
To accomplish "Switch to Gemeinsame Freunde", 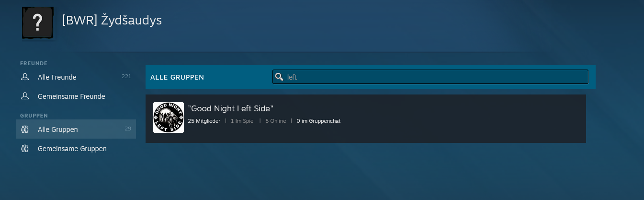I will [x=71, y=96].
